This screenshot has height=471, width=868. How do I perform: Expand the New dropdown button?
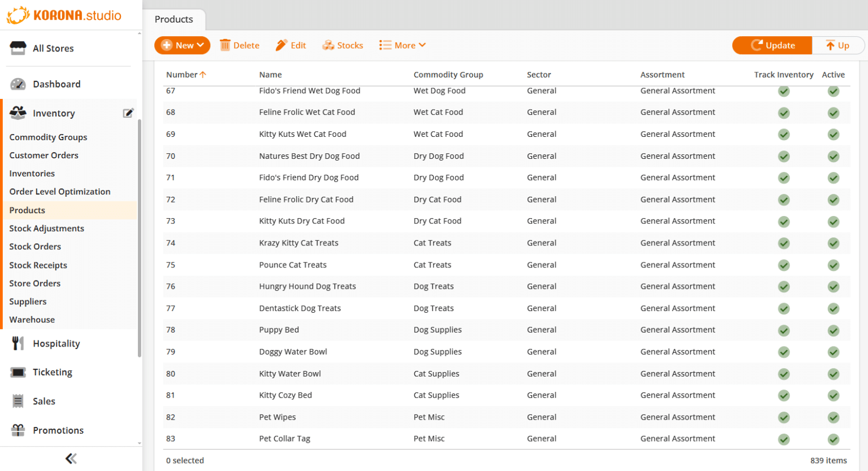click(182, 45)
